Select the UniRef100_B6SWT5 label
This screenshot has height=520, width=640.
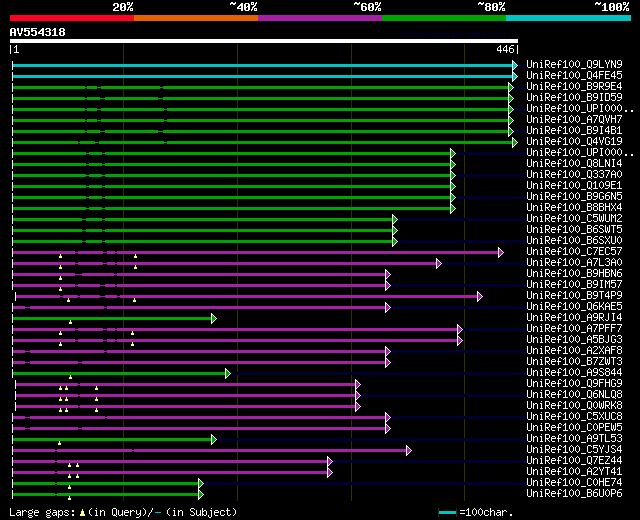point(574,229)
